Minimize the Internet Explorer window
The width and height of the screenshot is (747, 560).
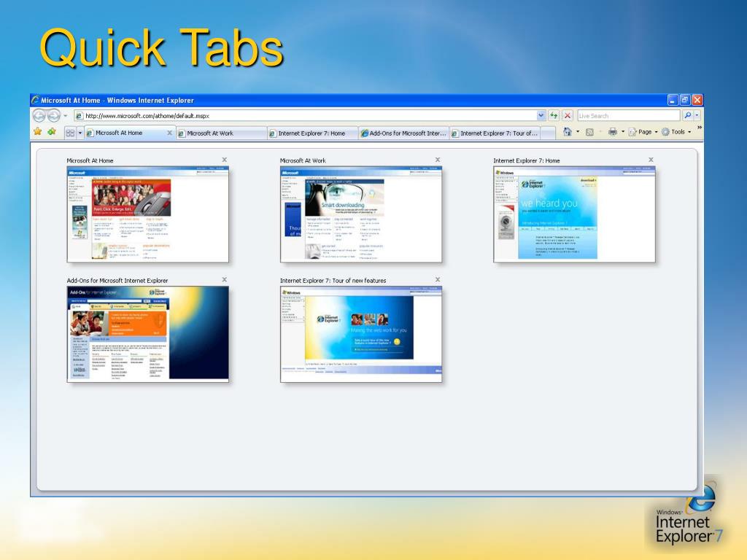(x=672, y=100)
